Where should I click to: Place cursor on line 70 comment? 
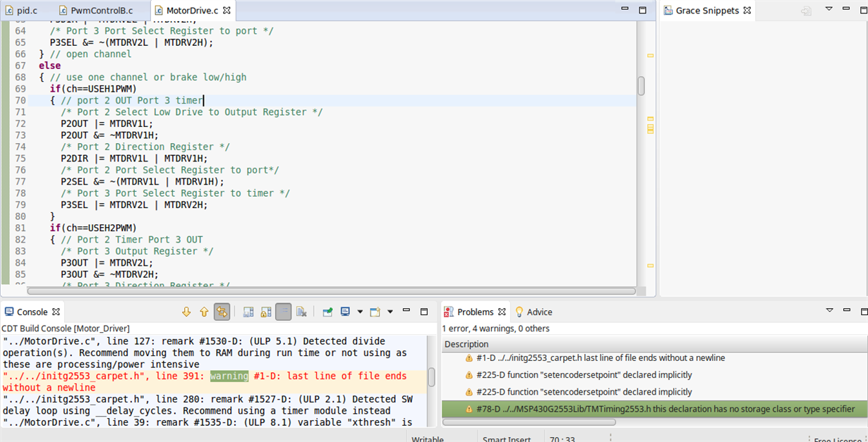click(132, 100)
